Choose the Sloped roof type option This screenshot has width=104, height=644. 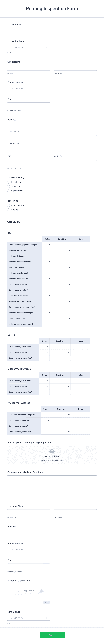(8, 210)
